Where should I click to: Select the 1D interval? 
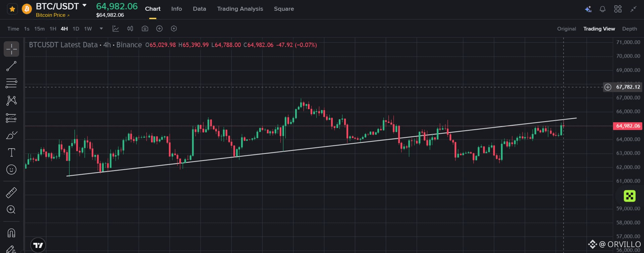[x=76, y=29]
